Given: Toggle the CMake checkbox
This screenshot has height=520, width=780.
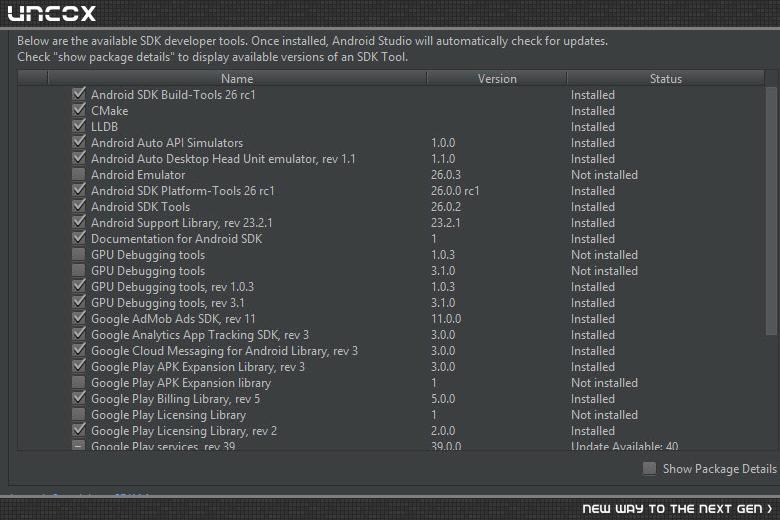Looking at the screenshot, I should tap(79, 110).
